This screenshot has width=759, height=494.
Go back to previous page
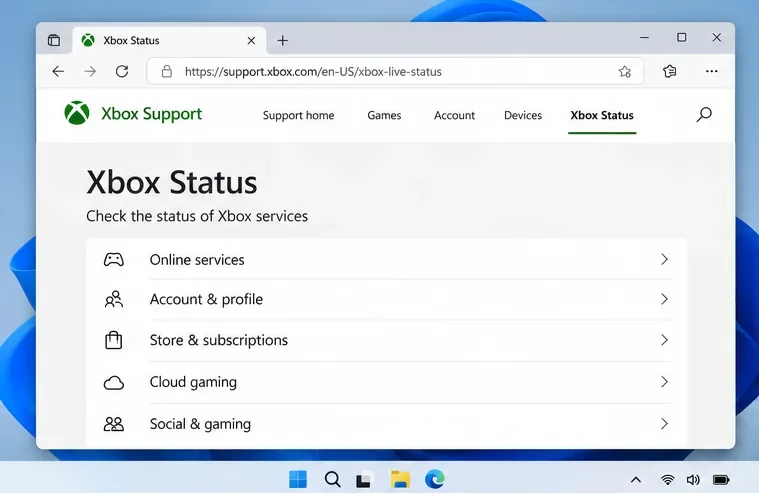pyautogui.click(x=58, y=72)
